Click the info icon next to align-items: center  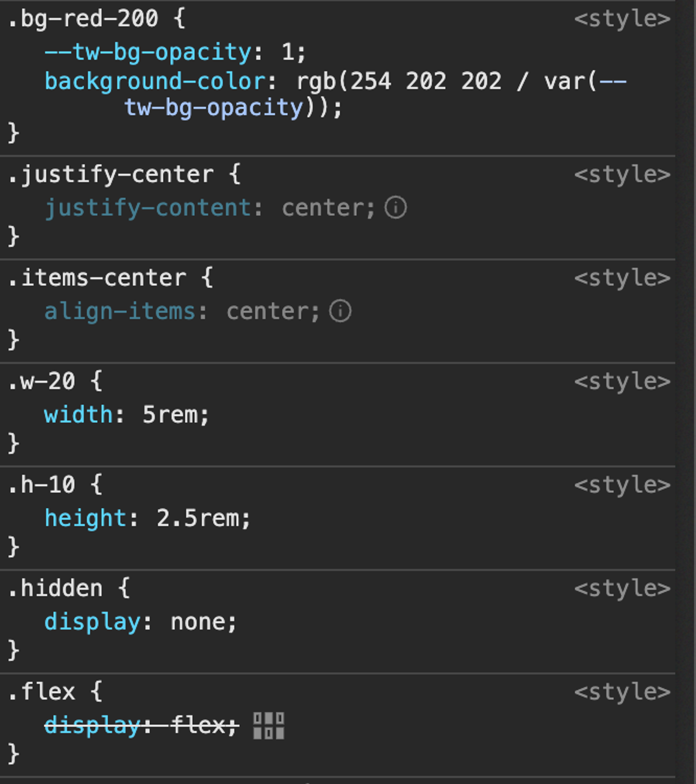(340, 311)
